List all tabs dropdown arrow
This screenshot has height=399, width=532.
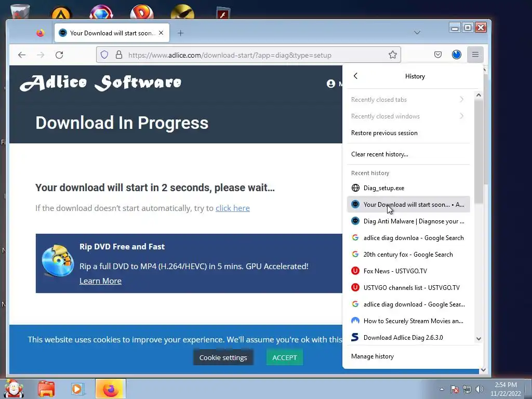click(x=417, y=33)
